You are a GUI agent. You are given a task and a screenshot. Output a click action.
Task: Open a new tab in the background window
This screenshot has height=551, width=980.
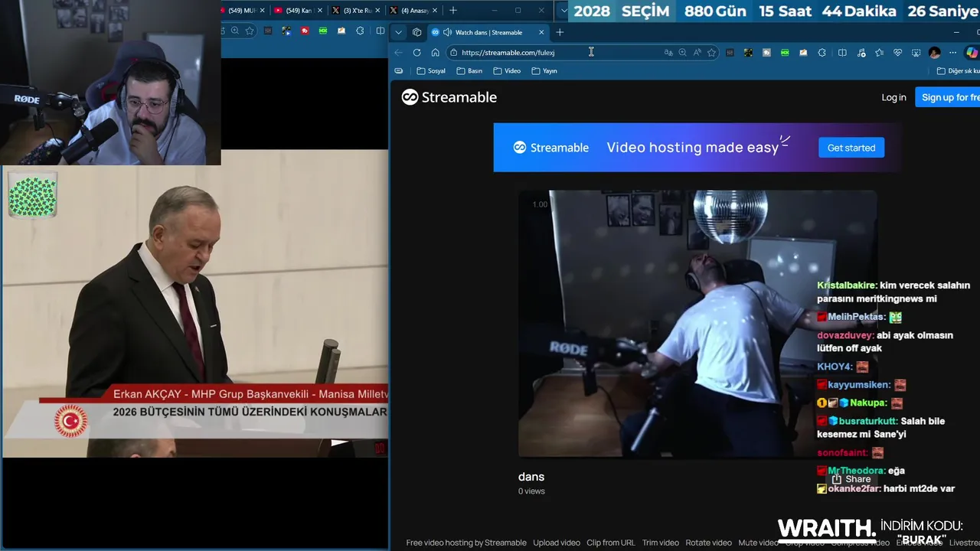[453, 11]
